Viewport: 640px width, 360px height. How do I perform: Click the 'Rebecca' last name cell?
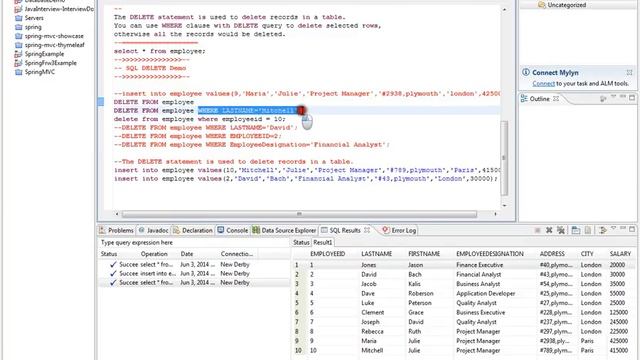pyautogui.click(x=372, y=331)
